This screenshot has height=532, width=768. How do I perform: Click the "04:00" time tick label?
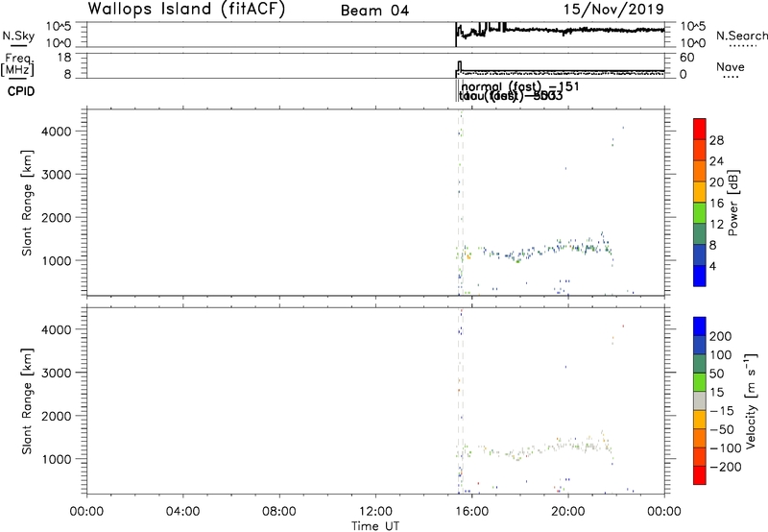(182, 512)
